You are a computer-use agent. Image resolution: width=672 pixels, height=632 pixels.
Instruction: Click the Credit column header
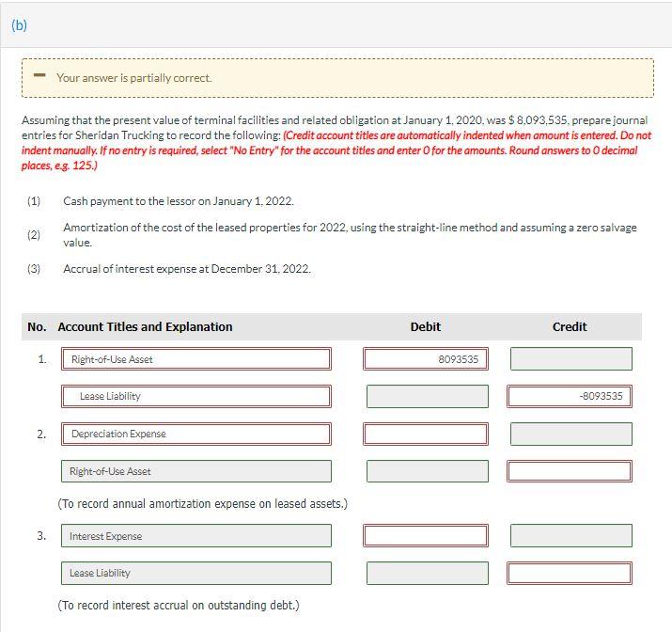point(570,326)
